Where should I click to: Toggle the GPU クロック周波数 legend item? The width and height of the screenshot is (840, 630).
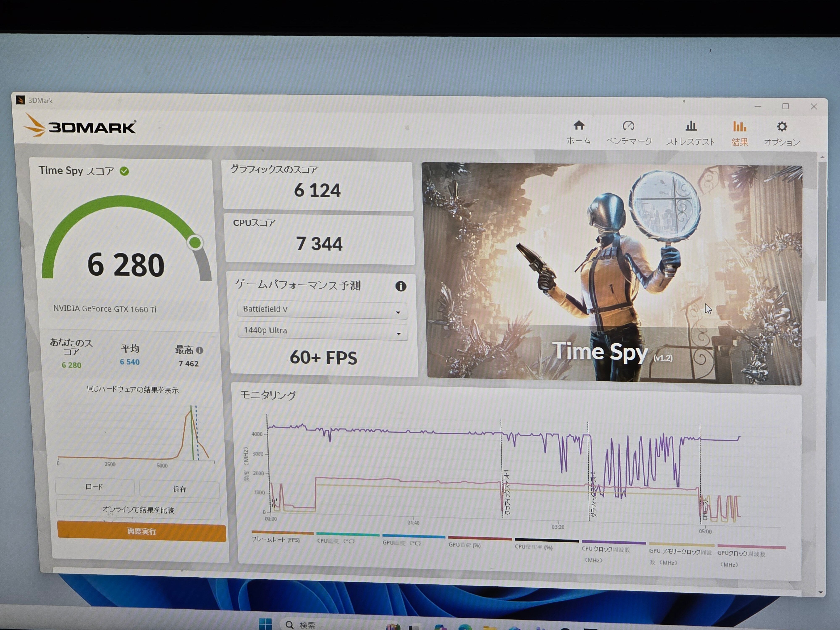741,554
